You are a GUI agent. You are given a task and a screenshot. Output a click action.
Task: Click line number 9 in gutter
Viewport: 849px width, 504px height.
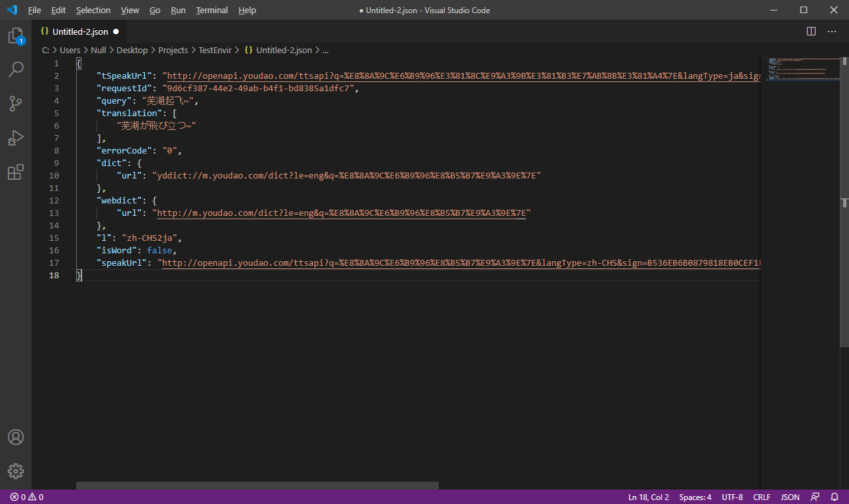click(x=56, y=163)
